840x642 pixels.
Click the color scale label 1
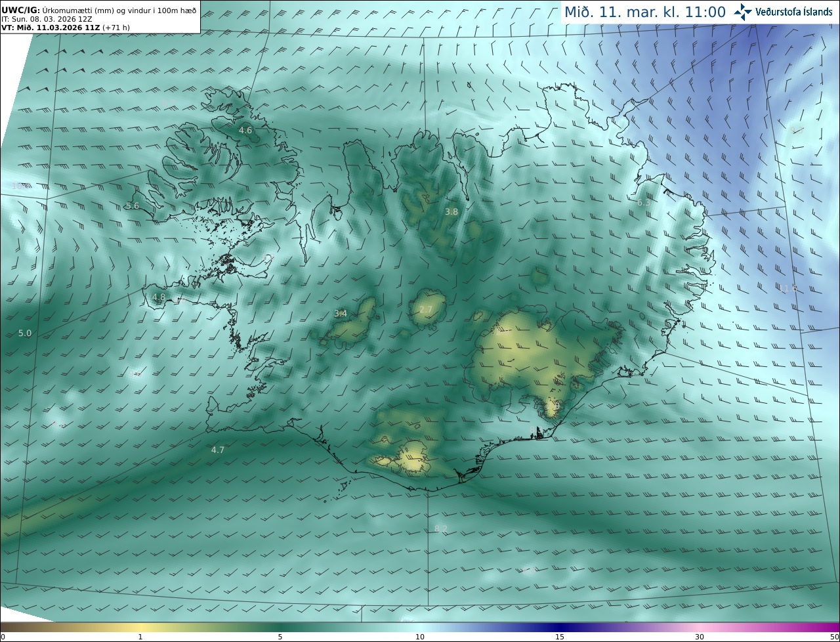pyautogui.click(x=140, y=637)
